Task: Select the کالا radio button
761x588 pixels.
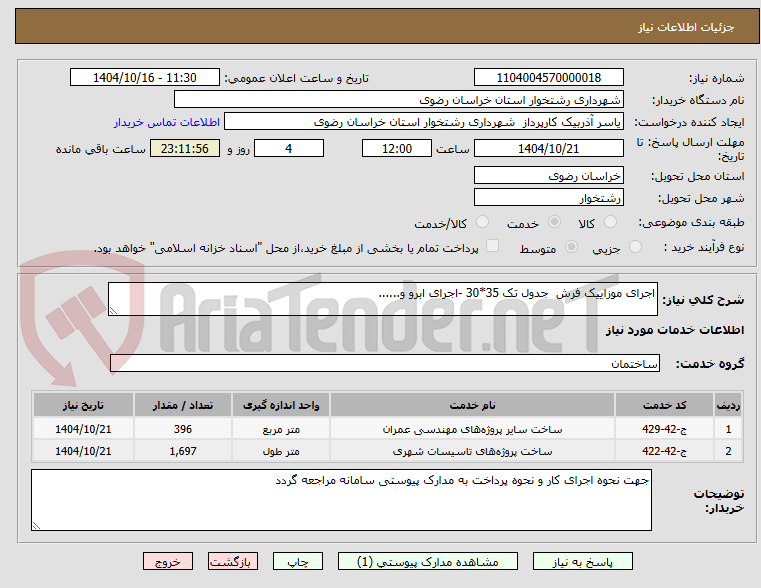Action: click(x=610, y=222)
